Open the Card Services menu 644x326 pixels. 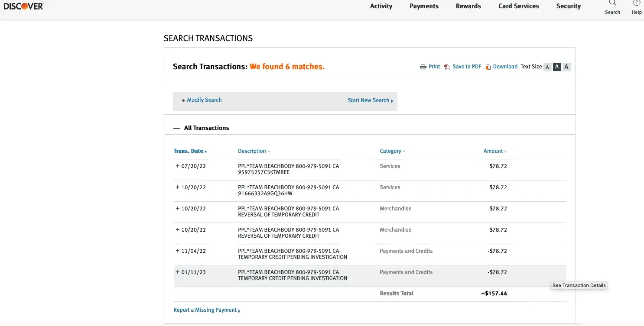click(518, 6)
